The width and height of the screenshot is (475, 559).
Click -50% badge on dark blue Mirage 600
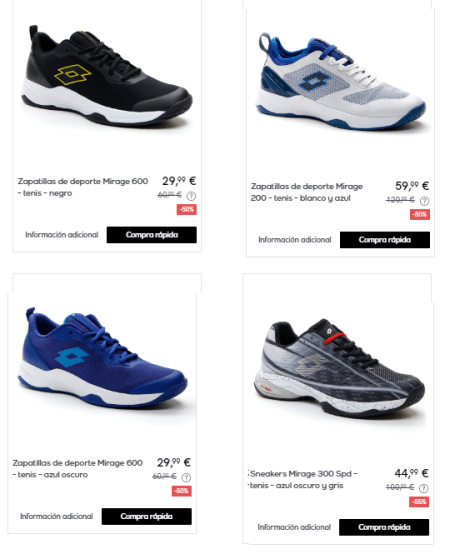click(182, 491)
